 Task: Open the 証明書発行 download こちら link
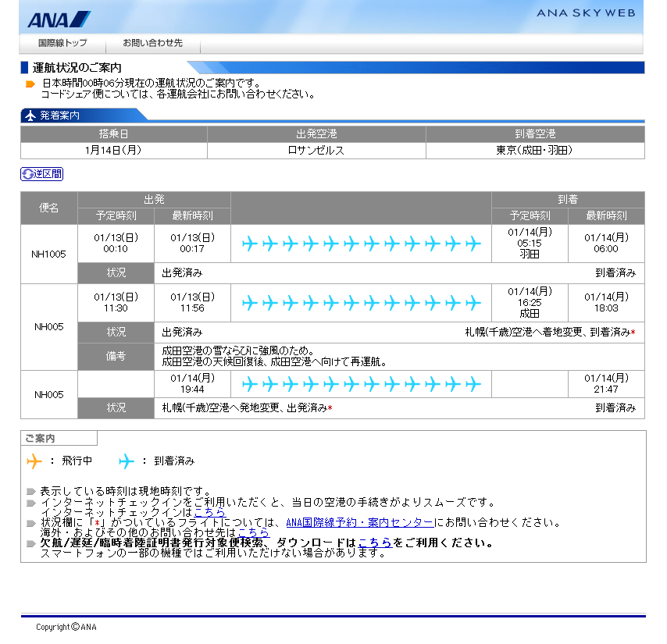click(x=375, y=543)
